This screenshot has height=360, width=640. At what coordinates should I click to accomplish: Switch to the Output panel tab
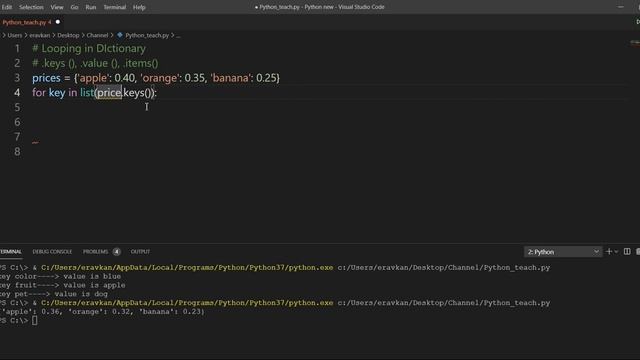[140, 252]
